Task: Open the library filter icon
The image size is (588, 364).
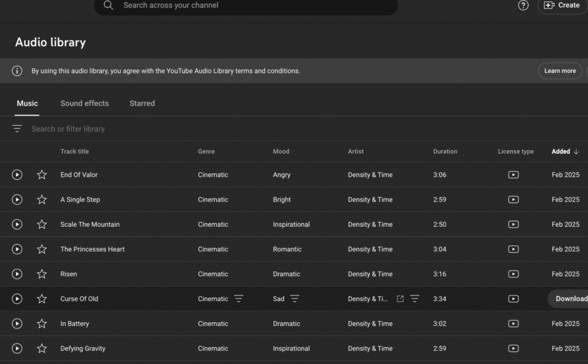Action: (17, 129)
